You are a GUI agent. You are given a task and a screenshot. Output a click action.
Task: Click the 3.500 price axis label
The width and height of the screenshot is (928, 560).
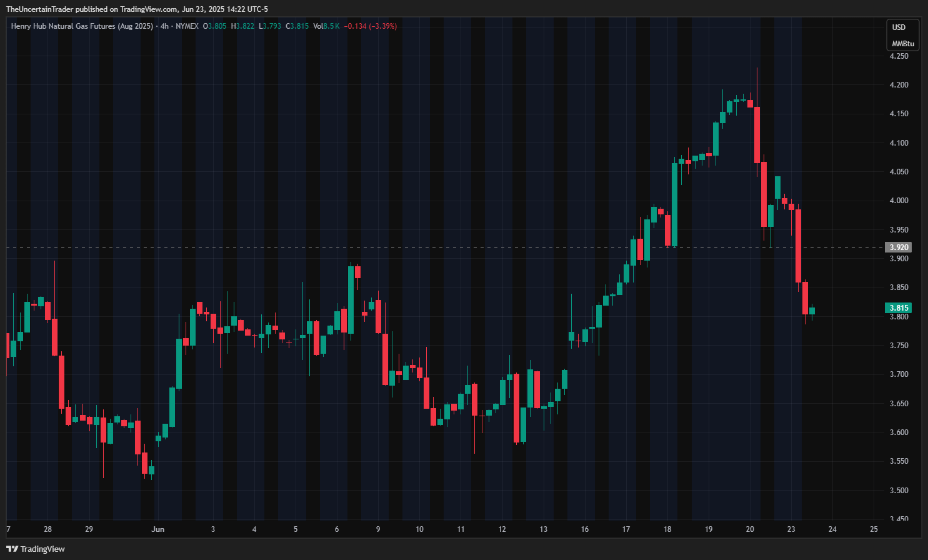click(x=899, y=491)
